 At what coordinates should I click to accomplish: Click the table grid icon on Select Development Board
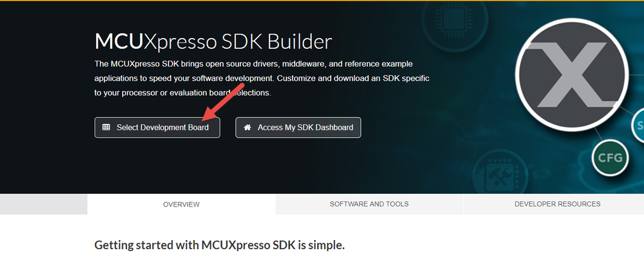[106, 127]
